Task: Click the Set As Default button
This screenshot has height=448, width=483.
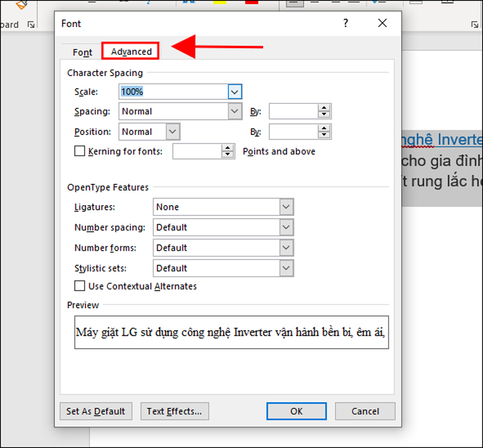Action: (96, 411)
